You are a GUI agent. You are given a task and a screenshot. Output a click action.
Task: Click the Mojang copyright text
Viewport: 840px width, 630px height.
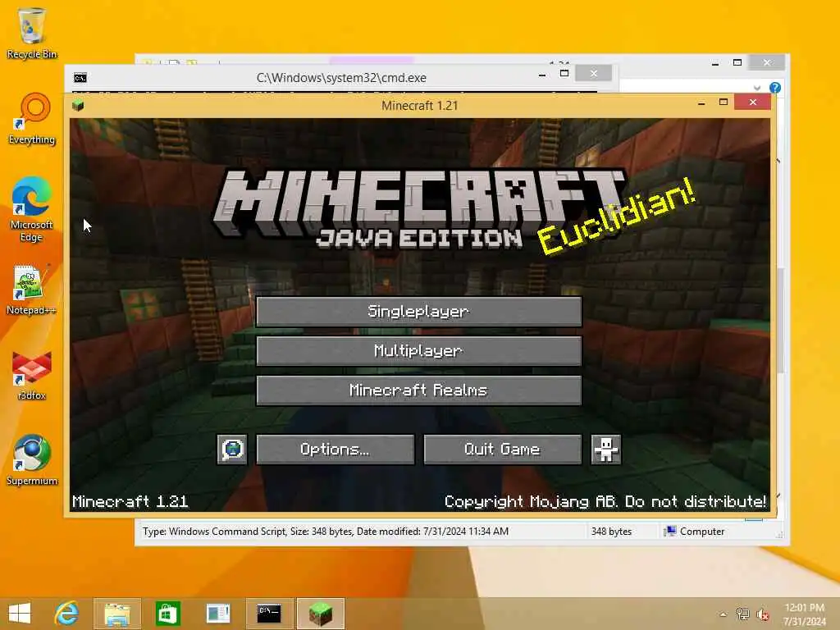coord(605,501)
